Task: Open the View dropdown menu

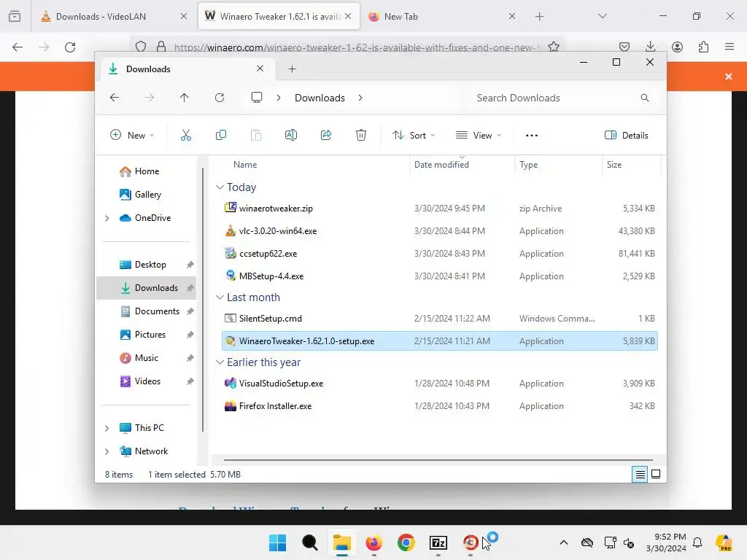Action: [479, 135]
